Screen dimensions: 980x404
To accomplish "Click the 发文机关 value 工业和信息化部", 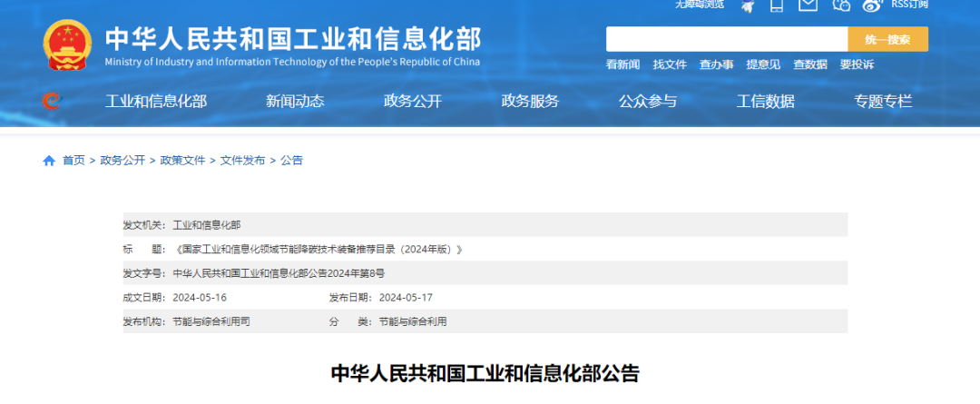I will point(206,225).
